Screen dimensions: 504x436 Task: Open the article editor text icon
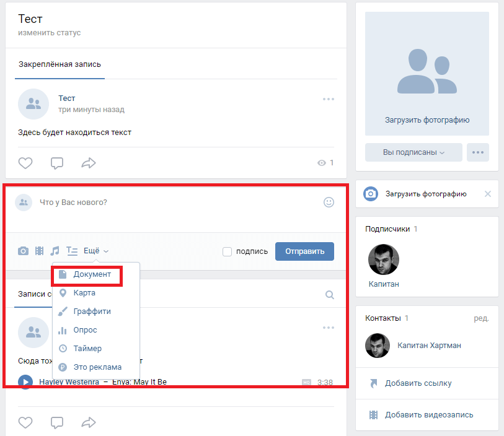pos(72,251)
